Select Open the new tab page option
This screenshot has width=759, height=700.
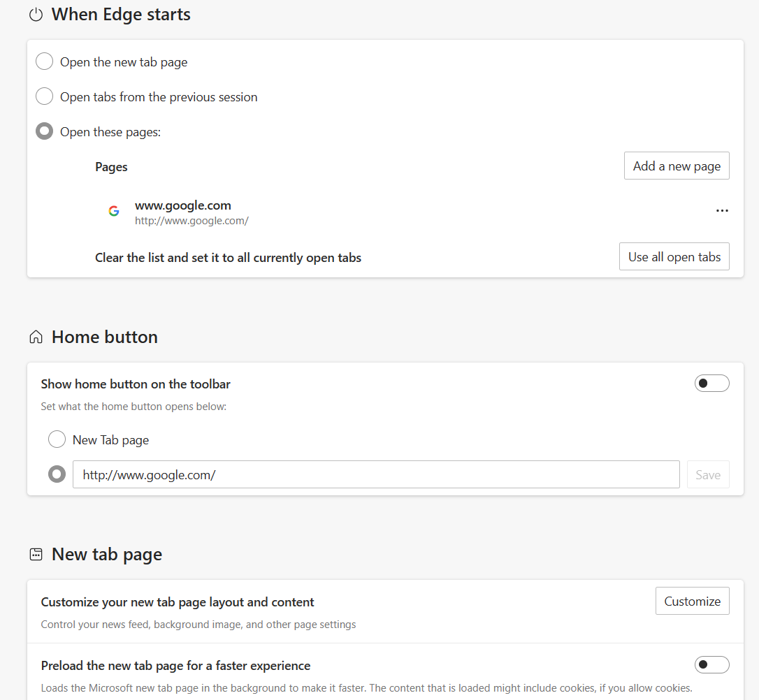[x=45, y=61]
